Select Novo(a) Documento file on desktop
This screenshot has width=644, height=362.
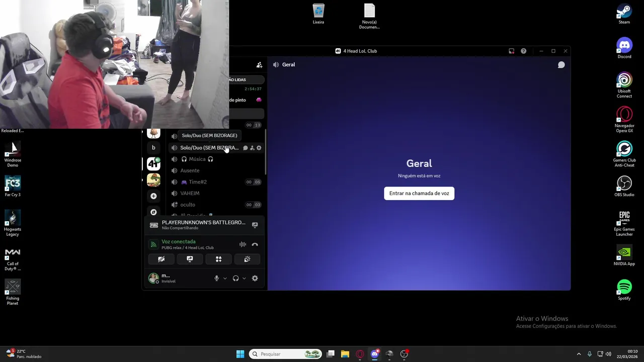click(x=369, y=17)
